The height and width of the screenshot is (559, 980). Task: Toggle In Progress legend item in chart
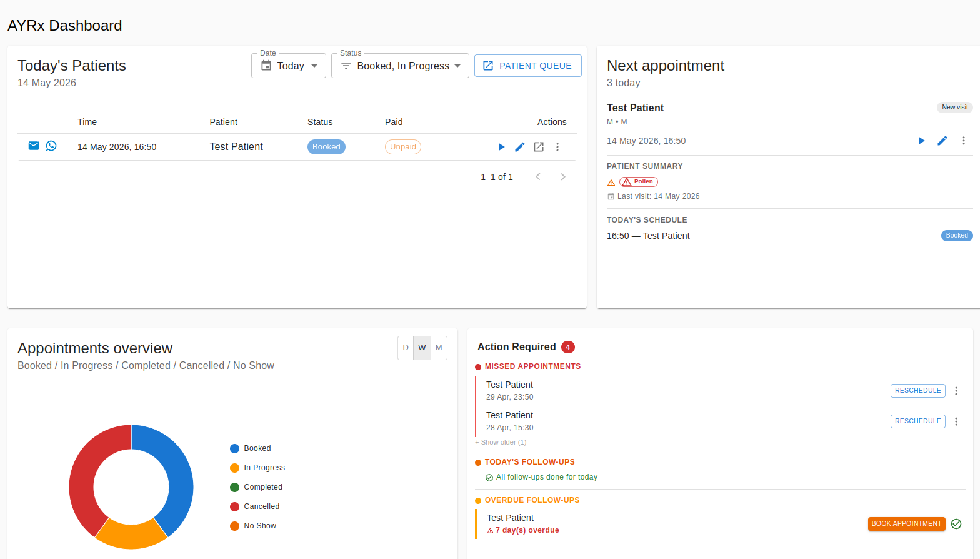tap(257, 468)
